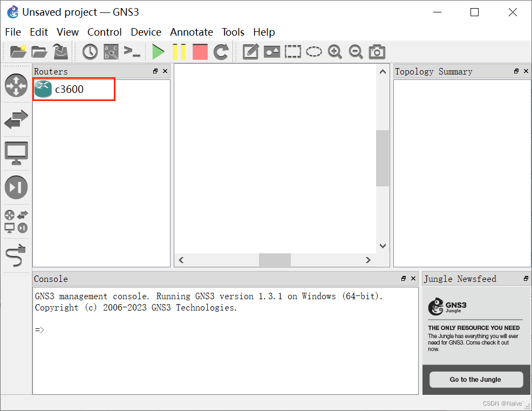Viewport: 532px width, 411px height.
Task: Float the Jungle Newsfeed panel
Action: [526, 279]
